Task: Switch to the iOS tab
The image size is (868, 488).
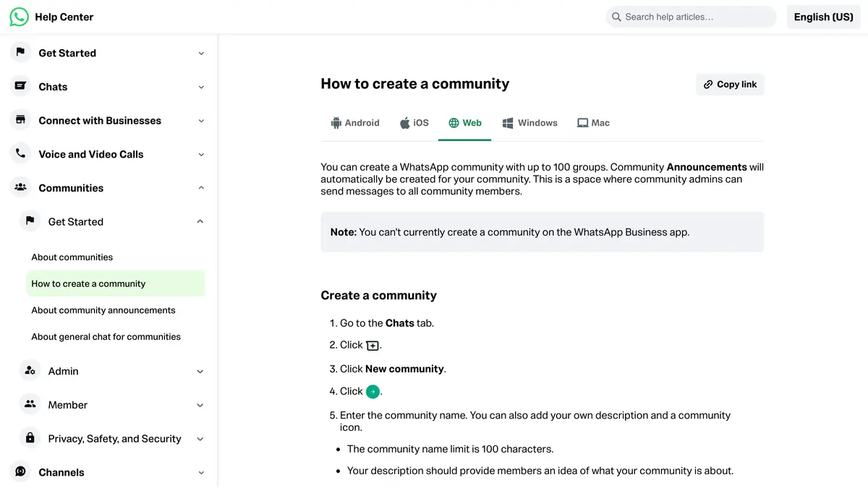Action: click(414, 123)
